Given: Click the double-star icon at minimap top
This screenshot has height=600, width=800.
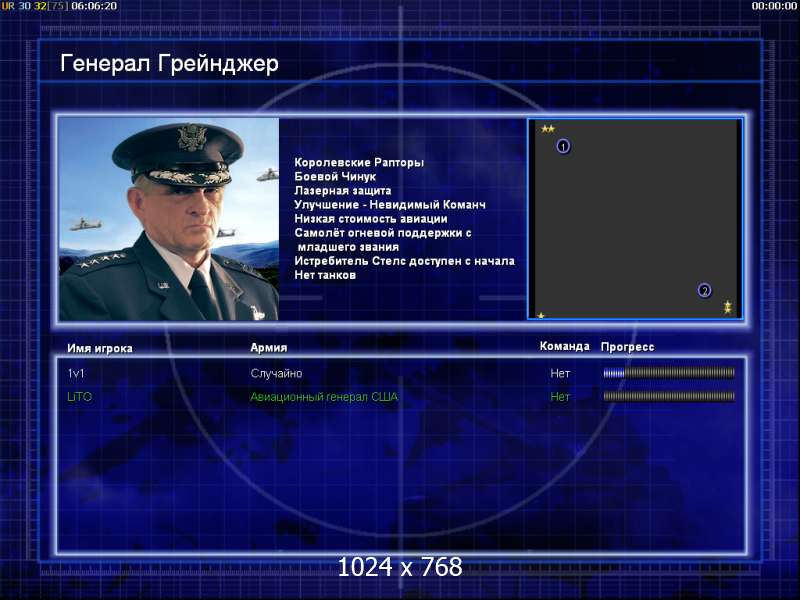Looking at the screenshot, I should click(548, 129).
